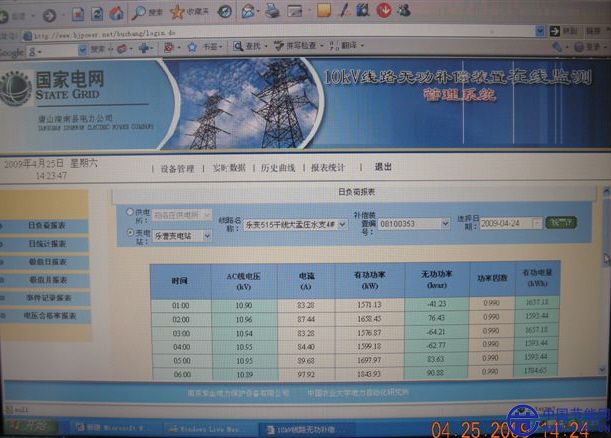The image size is (611, 438).
Task: Click the 退出 logout link
Action: 383,167
